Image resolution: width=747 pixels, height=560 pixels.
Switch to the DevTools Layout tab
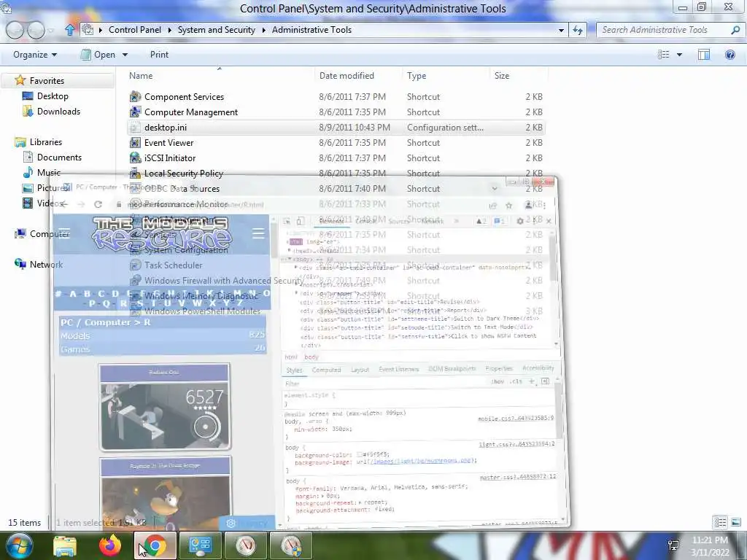(360, 370)
